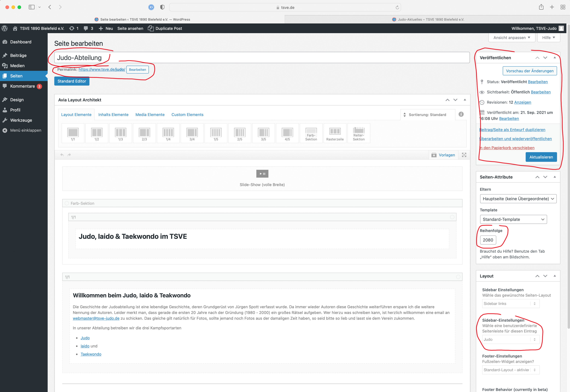Screen dimensions: 570x392
Task: Insert the 1/1 layout column element
Action: coord(73,133)
